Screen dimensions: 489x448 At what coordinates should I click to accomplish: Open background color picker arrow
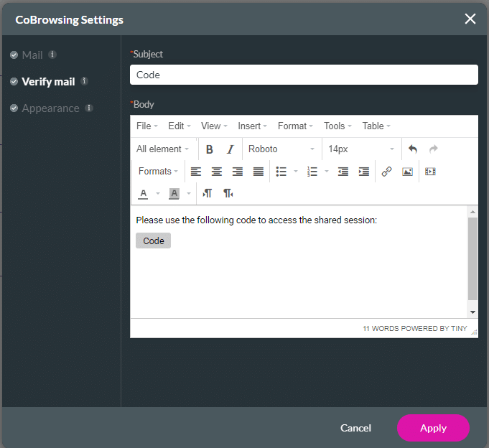(189, 194)
